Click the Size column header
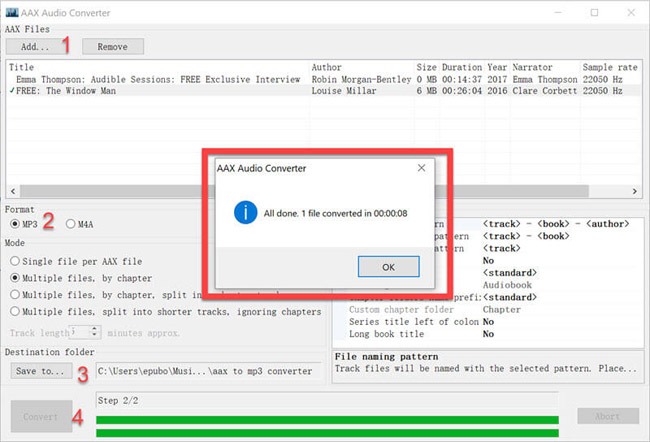This screenshot has width=650, height=442. click(427, 67)
